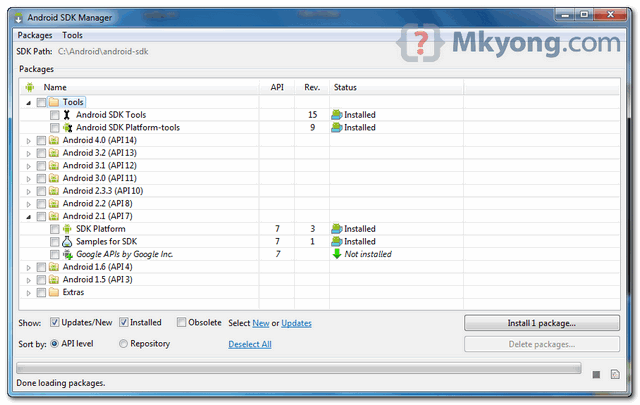Image resolution: width=640 pixels, height=405 pixels.
Task: Open the Tools menu in the menu bar
Action: (72, 36)
